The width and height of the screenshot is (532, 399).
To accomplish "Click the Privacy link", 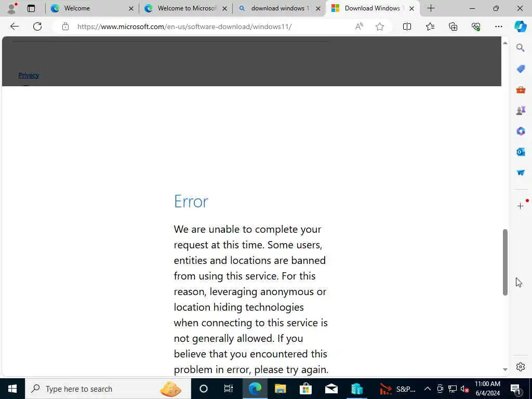I will pyautogui.click(x=29, y=75).
